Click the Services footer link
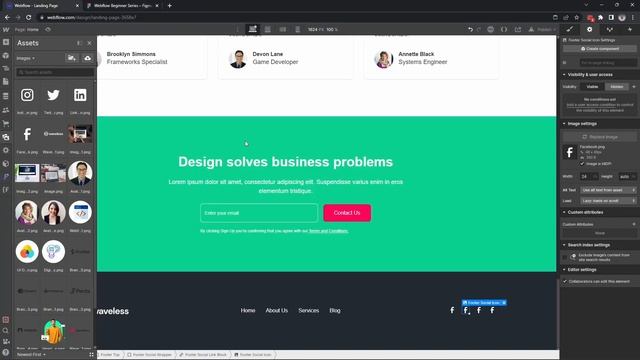Screen dimensions: 640x360 click(309, 311)
